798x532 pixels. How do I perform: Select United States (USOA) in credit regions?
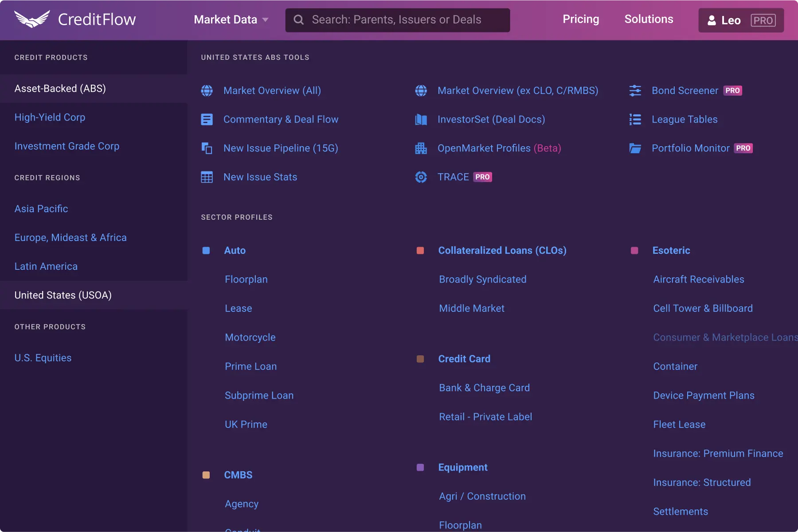[x=63, y=295]
